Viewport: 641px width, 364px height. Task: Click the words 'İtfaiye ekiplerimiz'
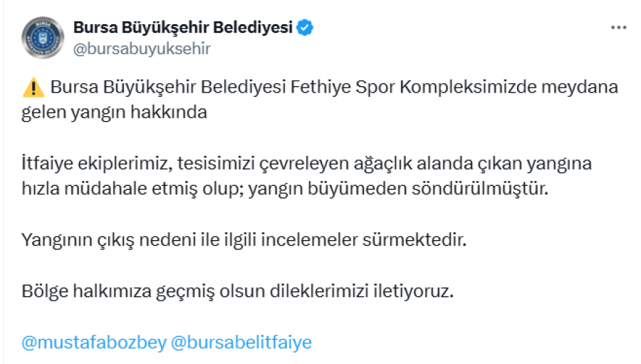(97, 164)
